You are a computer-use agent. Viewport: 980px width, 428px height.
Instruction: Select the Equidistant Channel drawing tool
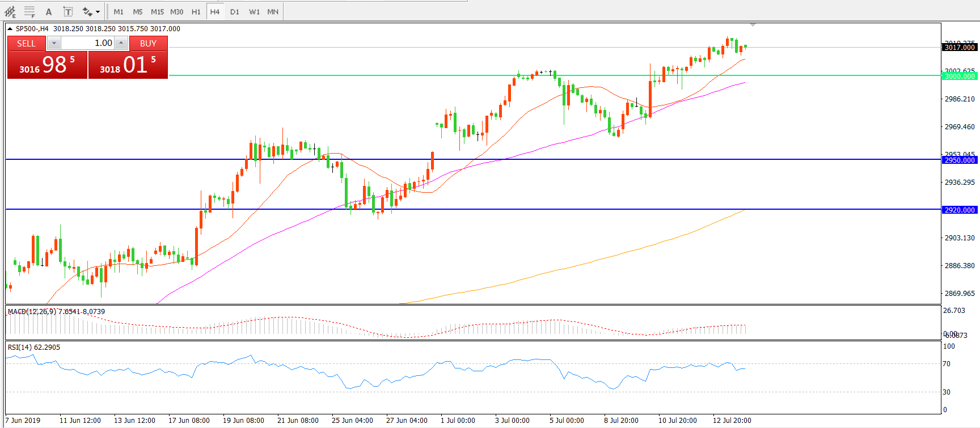10,11
